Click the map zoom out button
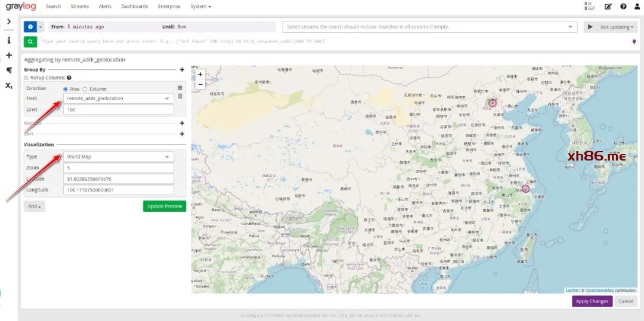644x321 pixels. click(x=200, y=85)
